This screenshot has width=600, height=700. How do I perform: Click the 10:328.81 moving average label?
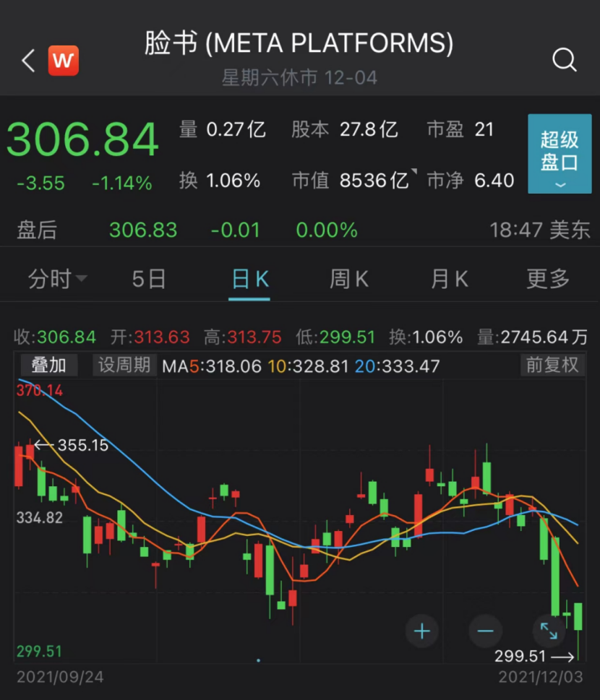pos(308,366)
